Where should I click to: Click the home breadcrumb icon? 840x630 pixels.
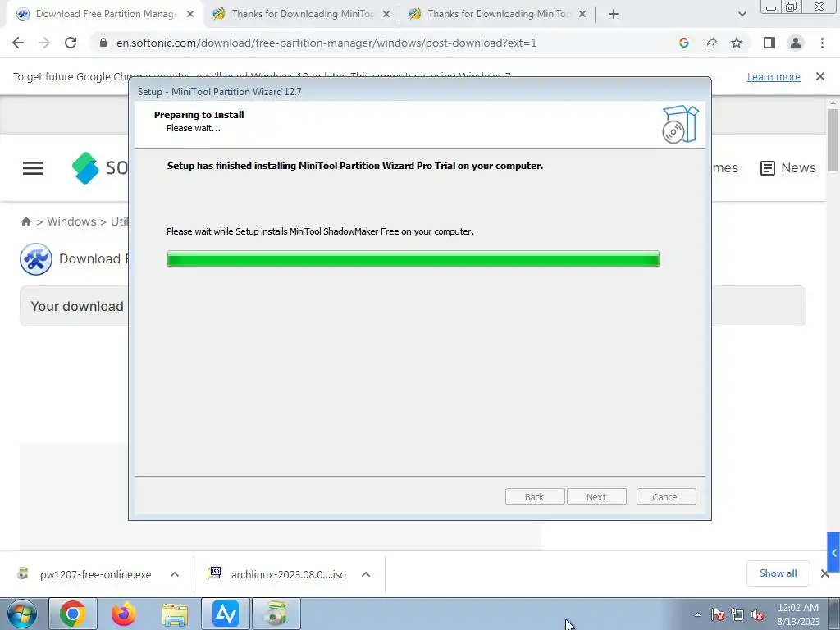tap(25, 221)
